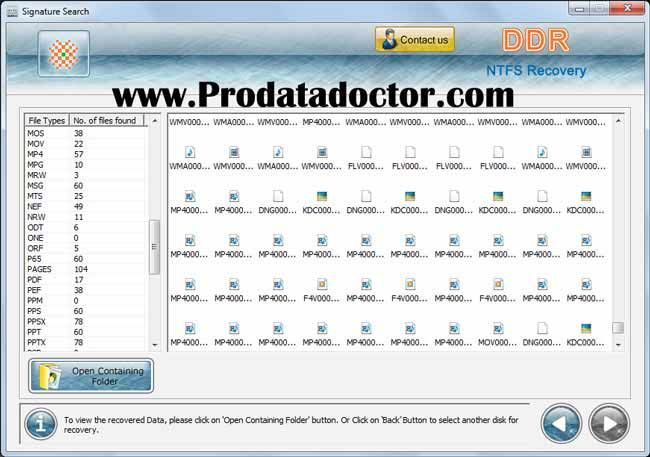The height and width of the screenshot is (457, 650).
Task: Click the blue information icon
Action: 41,424
